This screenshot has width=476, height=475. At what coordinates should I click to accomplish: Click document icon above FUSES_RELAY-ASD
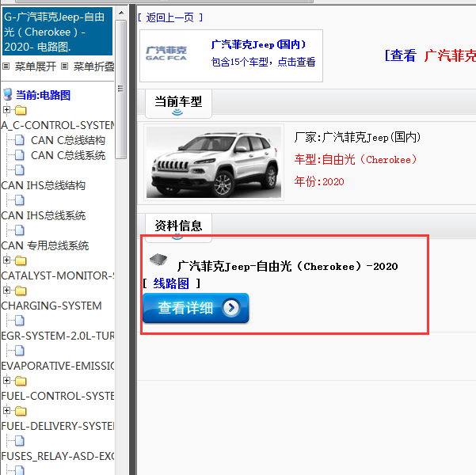pyautogui.click(x=20, y=441)
